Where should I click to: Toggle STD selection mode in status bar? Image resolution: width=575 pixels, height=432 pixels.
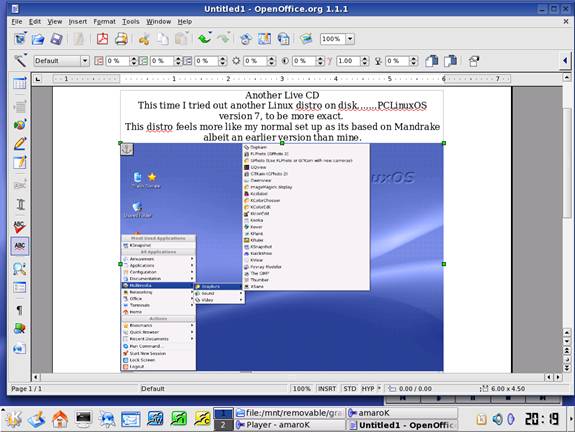point(349,389)
